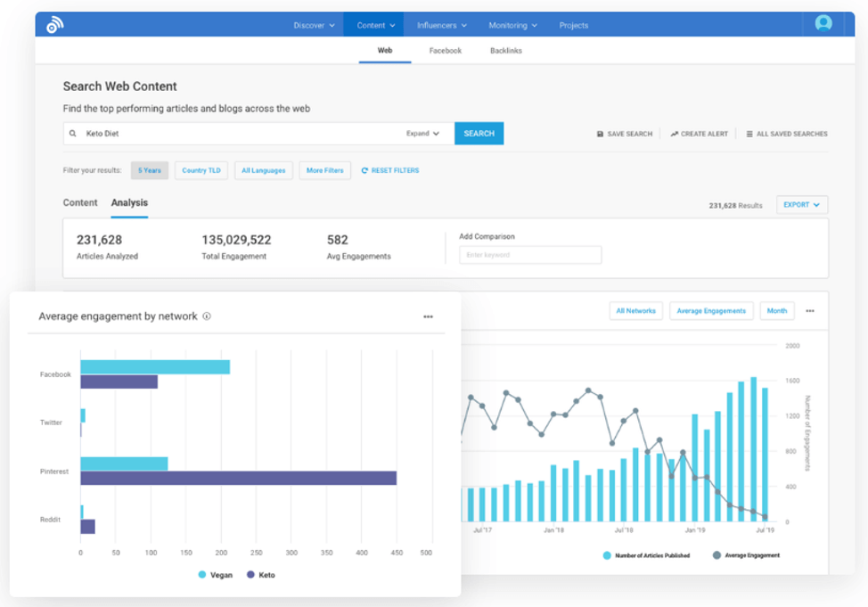Open ALL SAVED SEARCHES
868x607 pixels.
(792, 134)
